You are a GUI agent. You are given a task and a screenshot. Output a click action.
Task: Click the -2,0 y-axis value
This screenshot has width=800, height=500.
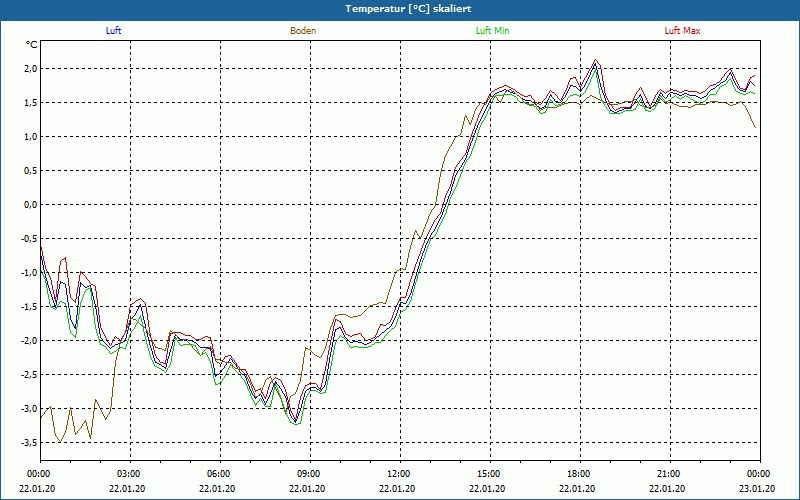point(29,341)
